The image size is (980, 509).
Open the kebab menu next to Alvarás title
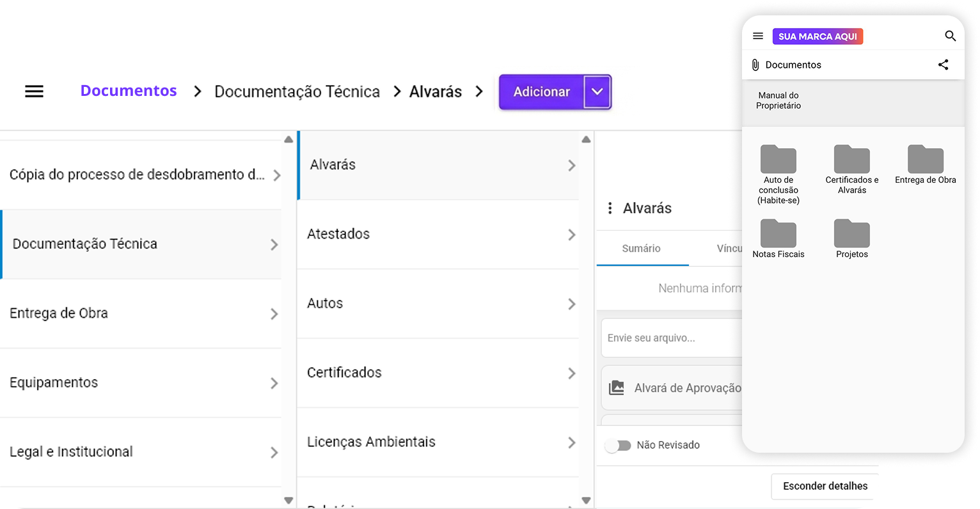click(610, 208)
